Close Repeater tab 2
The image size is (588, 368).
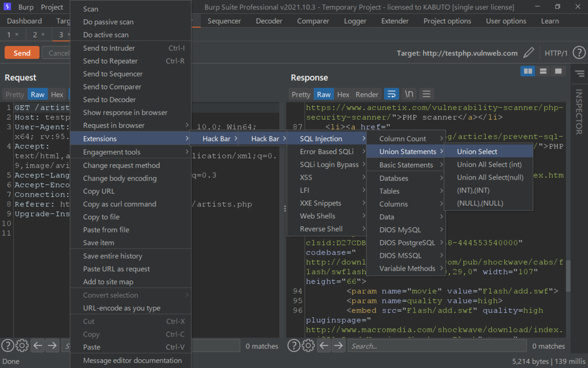click(43, 34)
